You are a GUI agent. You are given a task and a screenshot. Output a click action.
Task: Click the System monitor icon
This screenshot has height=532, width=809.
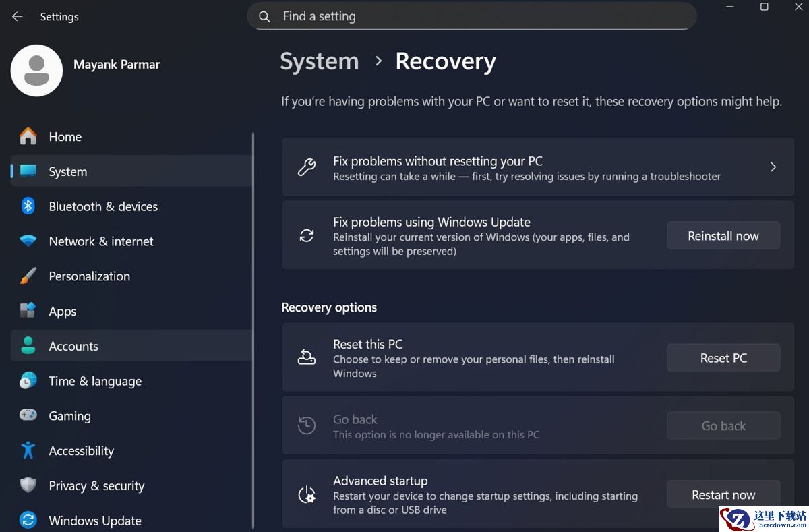pyautogui.click(x=28, y=171)
